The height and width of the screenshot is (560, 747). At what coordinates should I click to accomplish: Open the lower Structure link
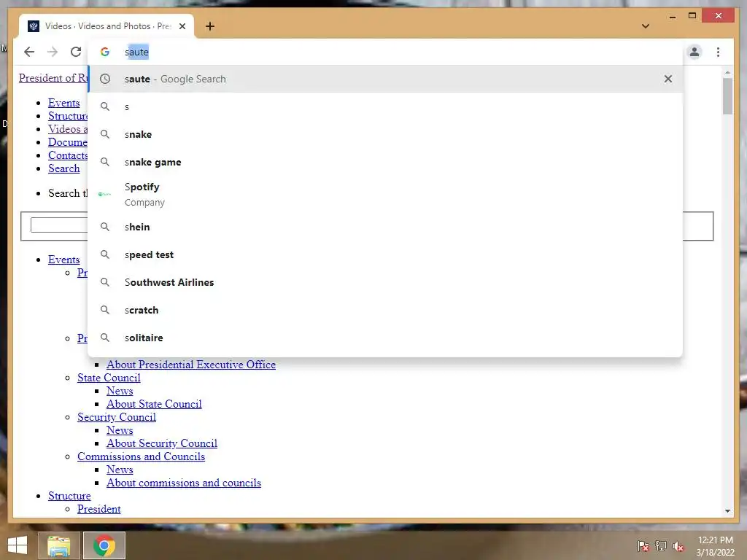69,496
